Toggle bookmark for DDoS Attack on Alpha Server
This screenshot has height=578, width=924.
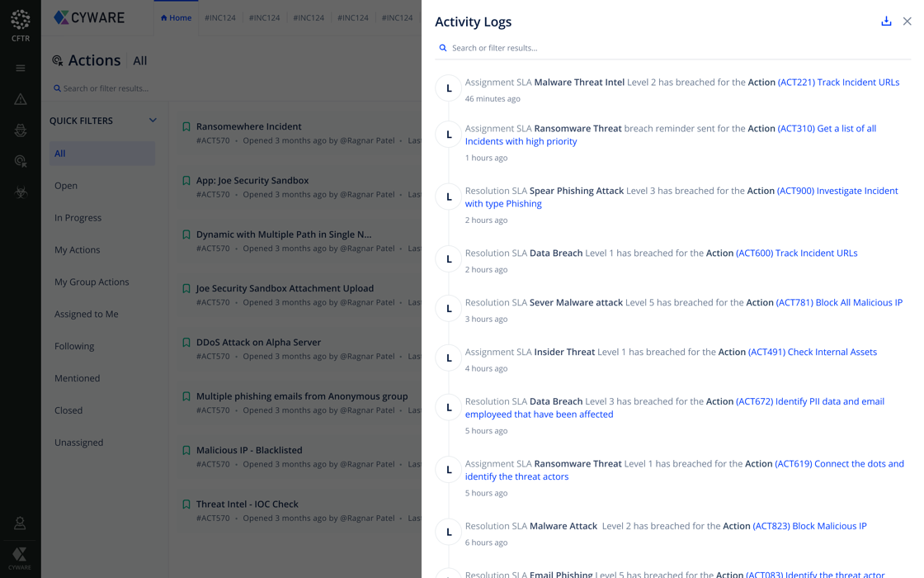(x=186, y=343)
